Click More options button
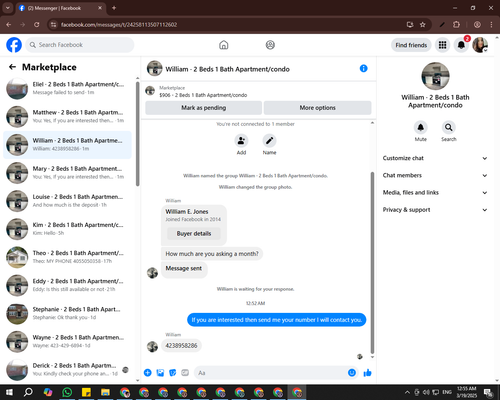 click(317, 108)
